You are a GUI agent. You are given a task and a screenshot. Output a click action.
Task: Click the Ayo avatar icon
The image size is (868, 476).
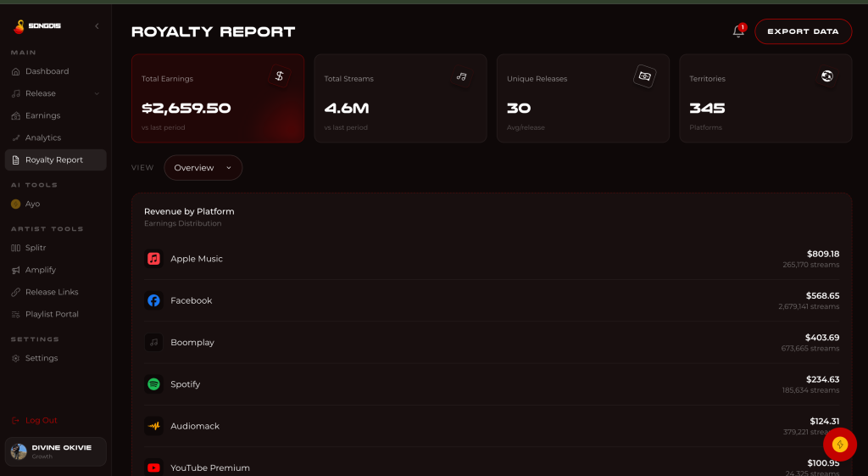[15, 204]
